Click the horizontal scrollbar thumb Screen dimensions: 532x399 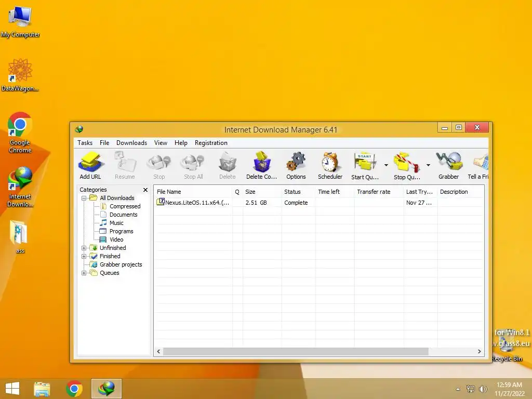296,352
